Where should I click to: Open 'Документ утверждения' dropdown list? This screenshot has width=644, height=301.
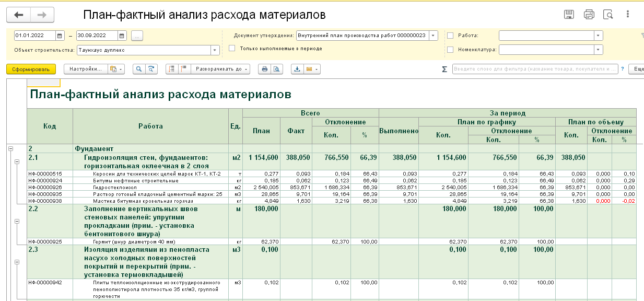click(433, 36)
